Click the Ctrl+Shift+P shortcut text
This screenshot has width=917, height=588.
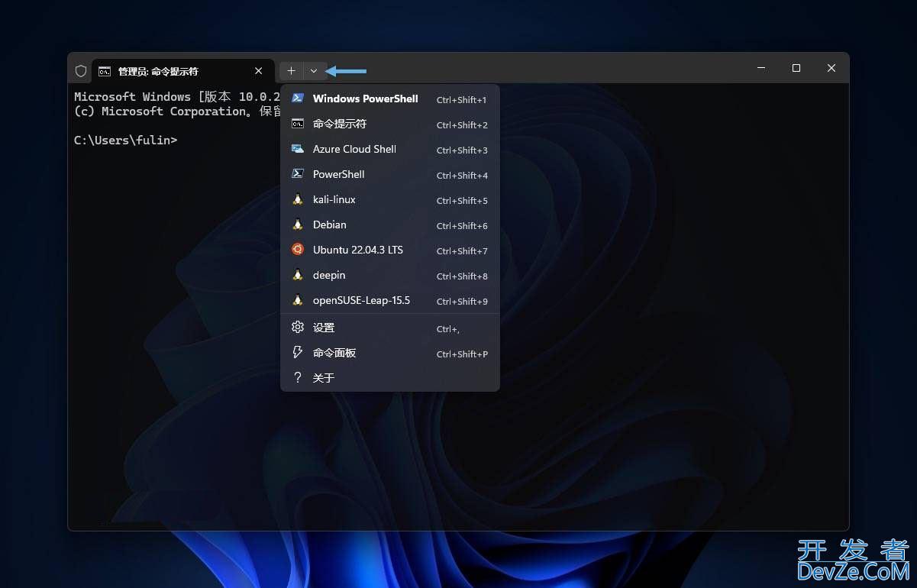[462, 354]
